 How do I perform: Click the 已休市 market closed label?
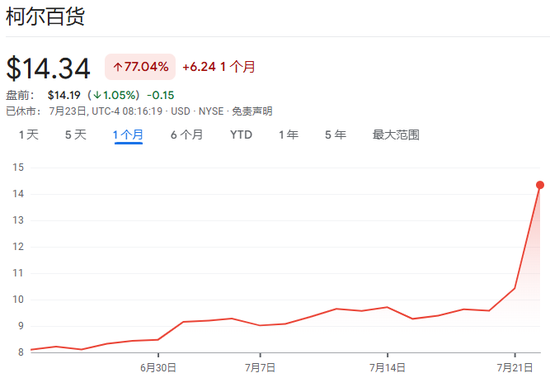[23, 111]
